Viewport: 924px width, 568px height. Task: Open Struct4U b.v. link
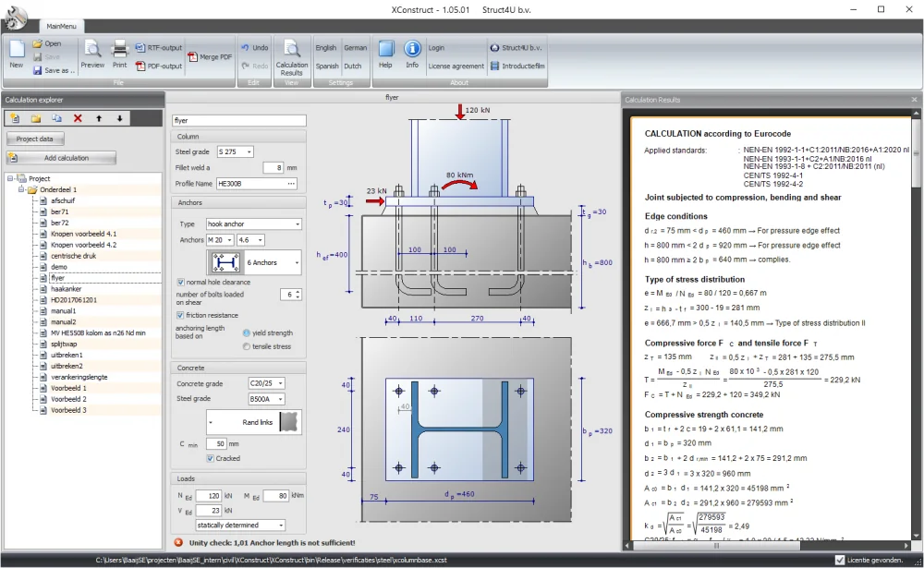tap(517, 48)
